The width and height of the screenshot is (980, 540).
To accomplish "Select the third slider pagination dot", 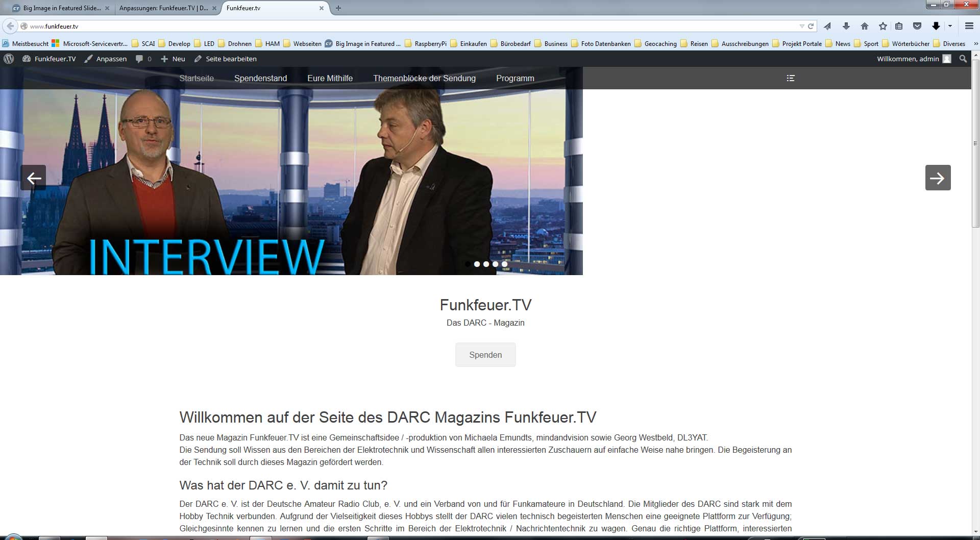I will coord(486,264).
